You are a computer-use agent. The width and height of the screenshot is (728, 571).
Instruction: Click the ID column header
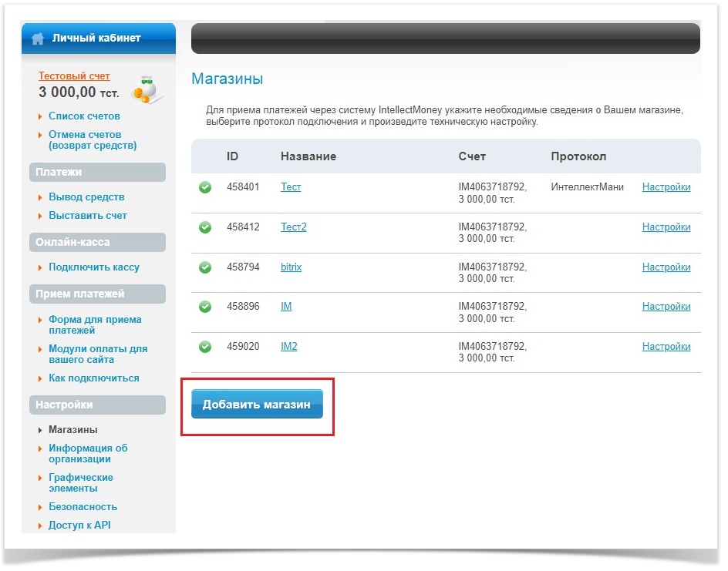(x=232, y=156)
